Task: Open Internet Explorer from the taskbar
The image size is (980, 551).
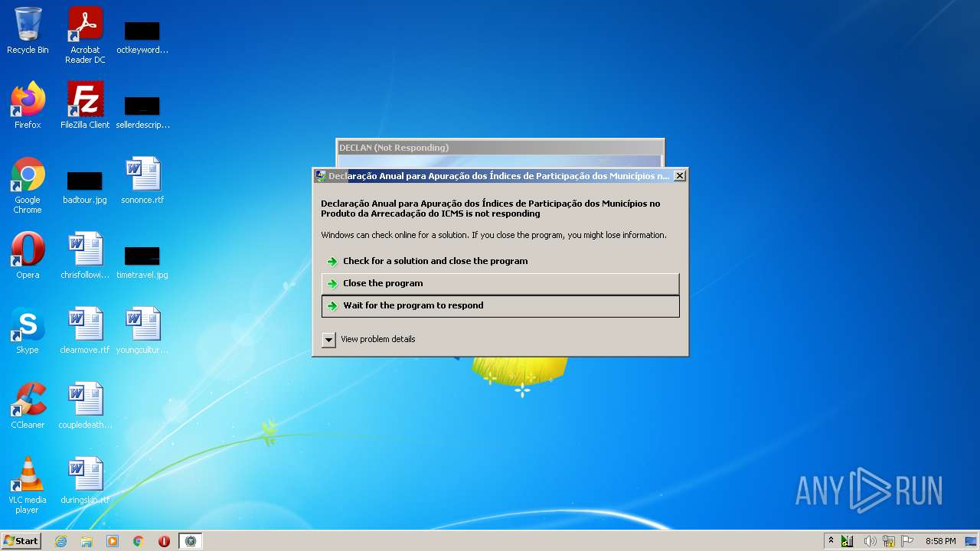Action: click(61, 541)
